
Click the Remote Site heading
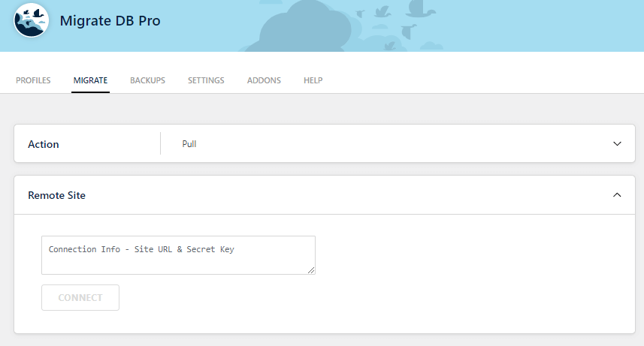(56, 195)
